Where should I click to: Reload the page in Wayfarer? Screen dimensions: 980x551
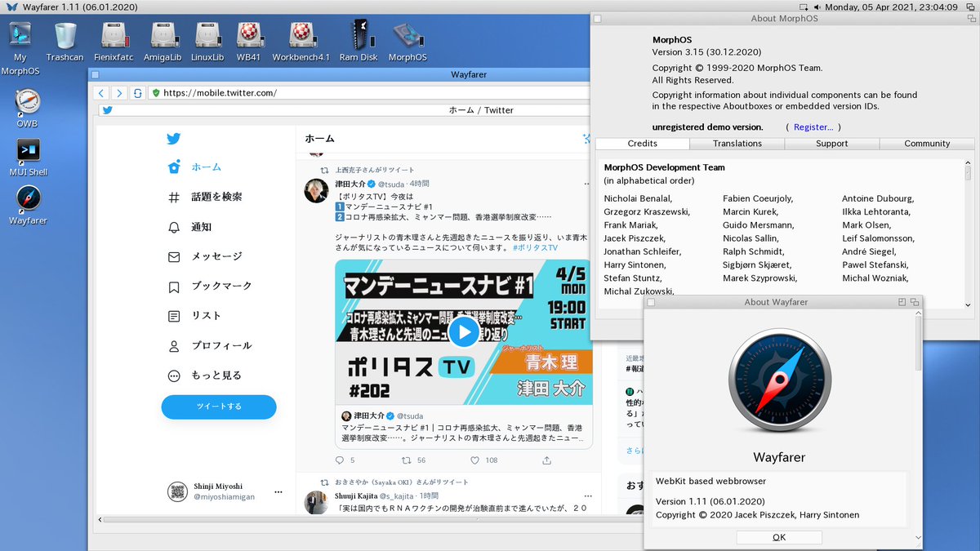pyautogui.click(x=138, y=93)
